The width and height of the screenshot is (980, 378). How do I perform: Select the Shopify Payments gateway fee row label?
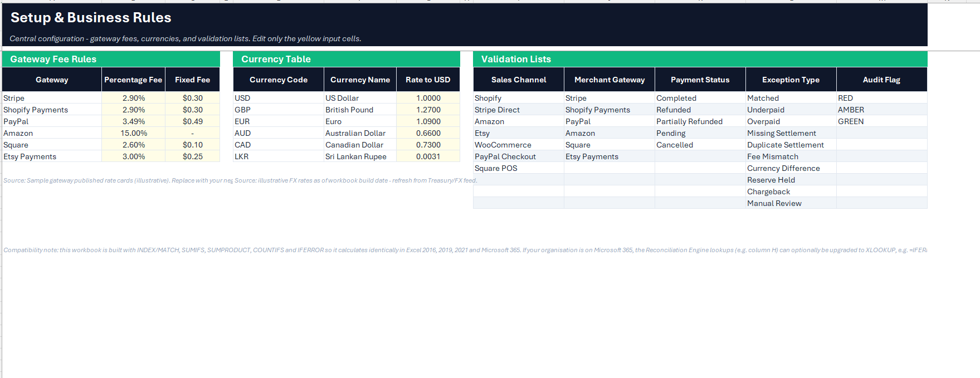click(52, 110)
